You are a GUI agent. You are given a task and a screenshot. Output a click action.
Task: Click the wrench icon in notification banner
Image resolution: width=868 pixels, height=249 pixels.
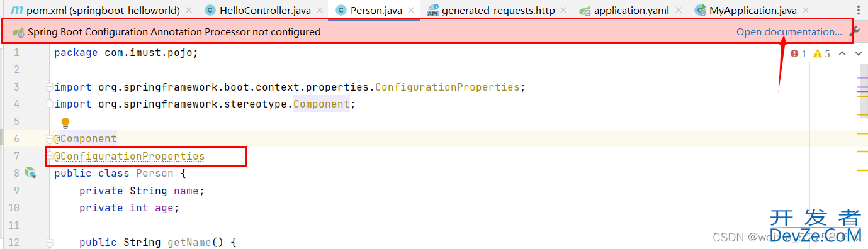click(854, 32)
